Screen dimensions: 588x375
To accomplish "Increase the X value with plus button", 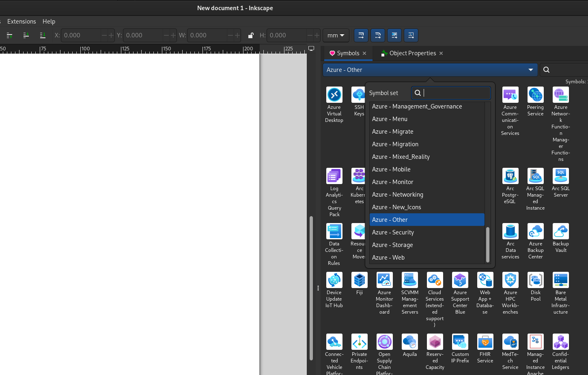I will point(111,35).
